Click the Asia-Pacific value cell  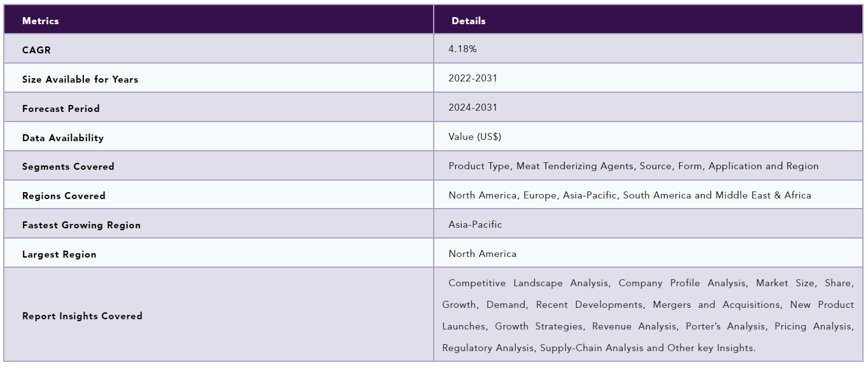pyautogui.click(x=475, y=225)
